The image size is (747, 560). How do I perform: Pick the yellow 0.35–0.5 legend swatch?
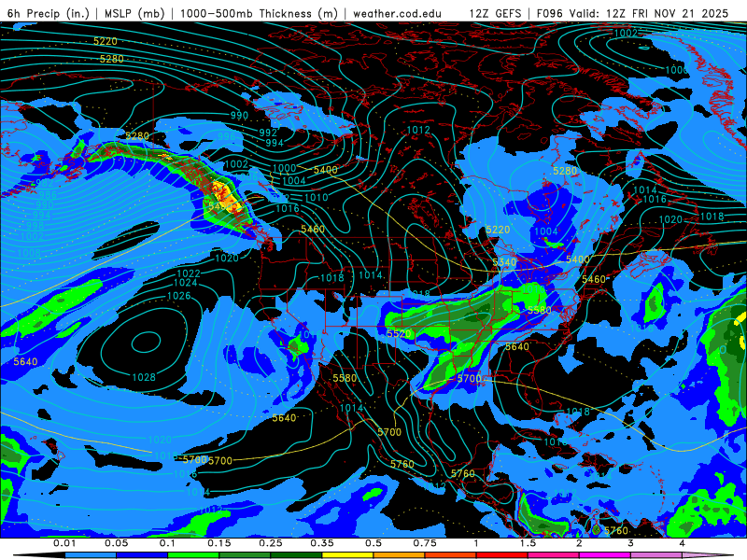[347, 555]
